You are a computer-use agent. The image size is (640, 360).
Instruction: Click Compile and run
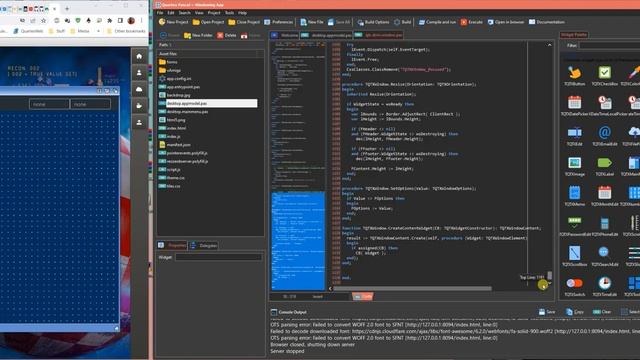(x=437, y=22)
